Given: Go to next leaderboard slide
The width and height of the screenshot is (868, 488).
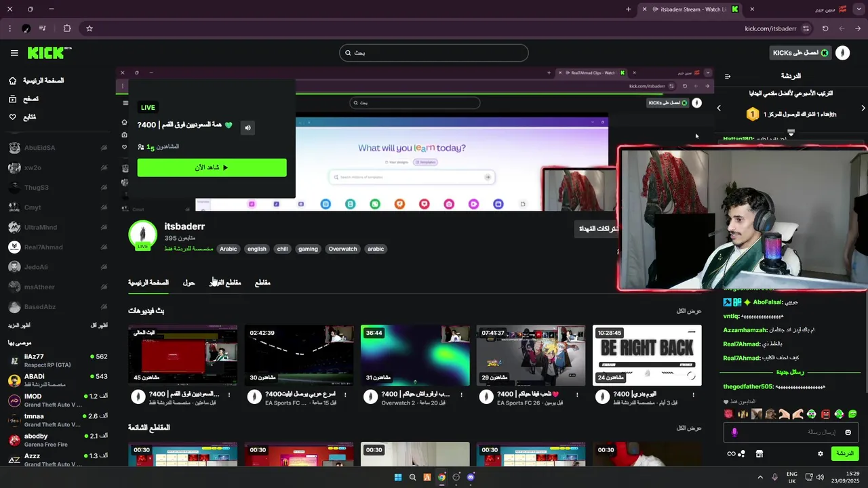Looking at the screenshot, I should pyautogui.click(x=863, y=108).
